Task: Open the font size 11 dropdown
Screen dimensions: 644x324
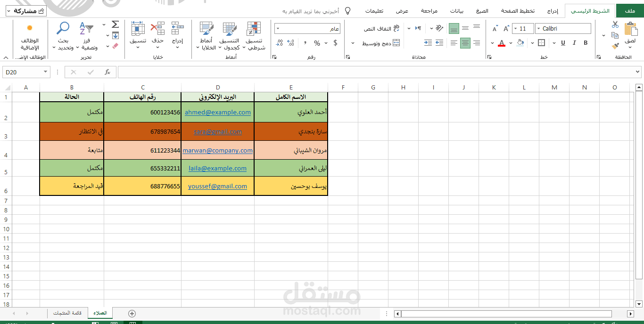Action: coord(515,29)
